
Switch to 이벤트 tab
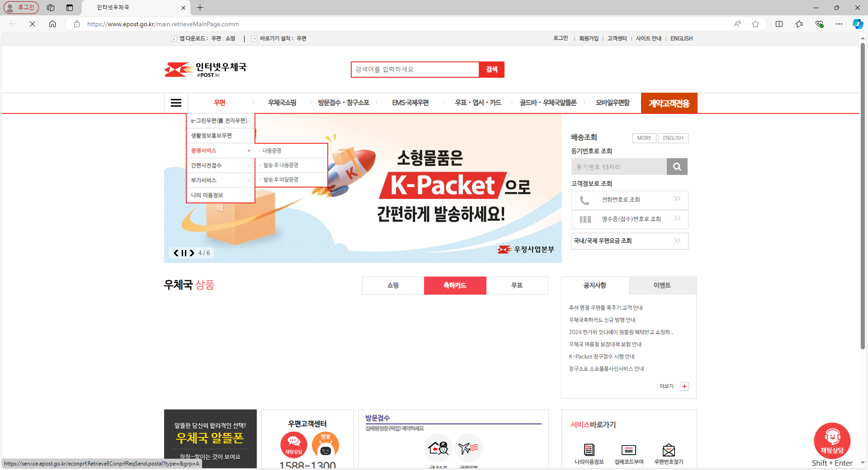(662, 286)
